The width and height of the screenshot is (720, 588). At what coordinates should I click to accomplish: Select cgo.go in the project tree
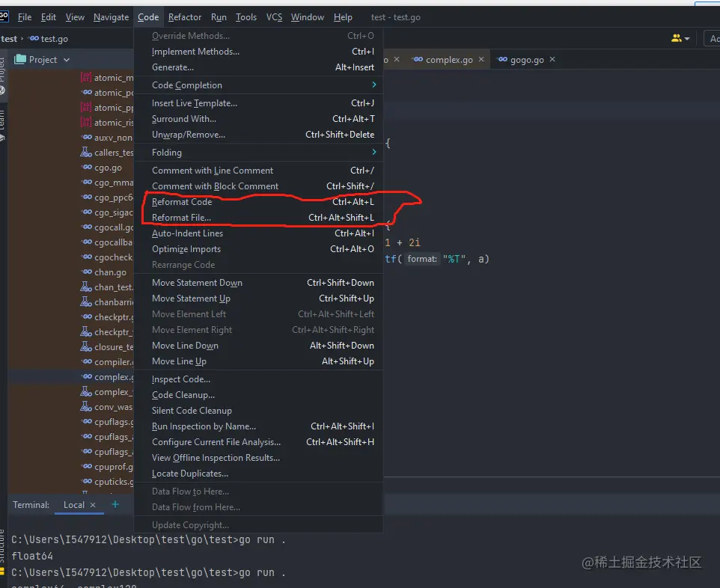coord(108,168)
